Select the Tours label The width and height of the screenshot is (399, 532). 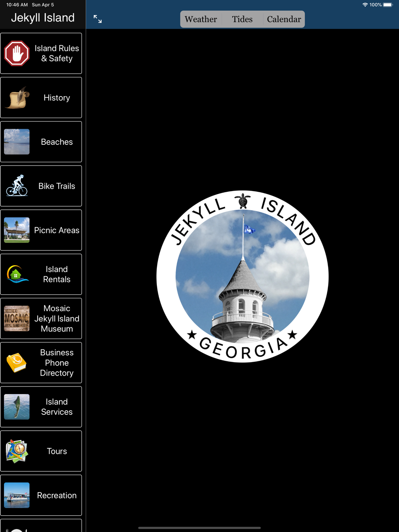click(57, 451)
